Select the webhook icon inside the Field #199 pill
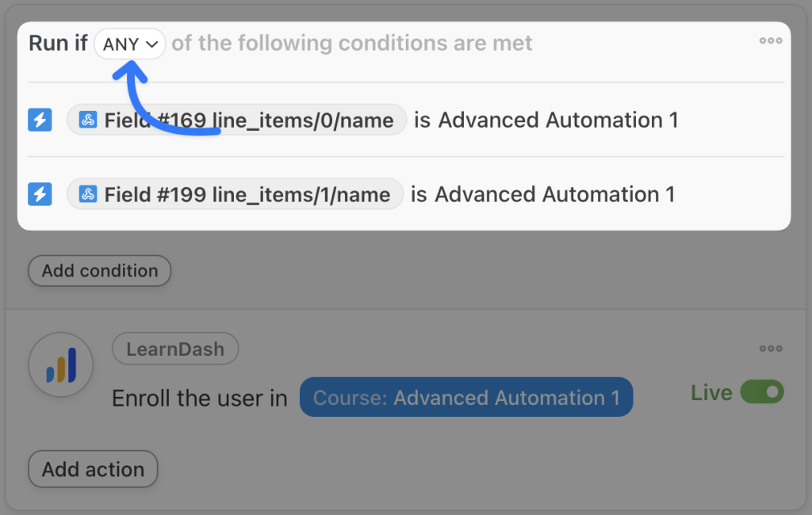812x515 pixels. (x=87, y=193)
